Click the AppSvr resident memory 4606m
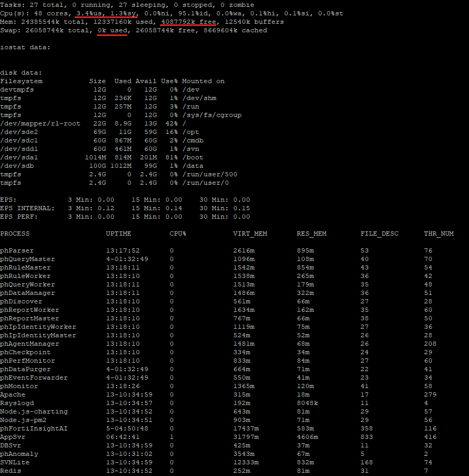 point(307,438)
